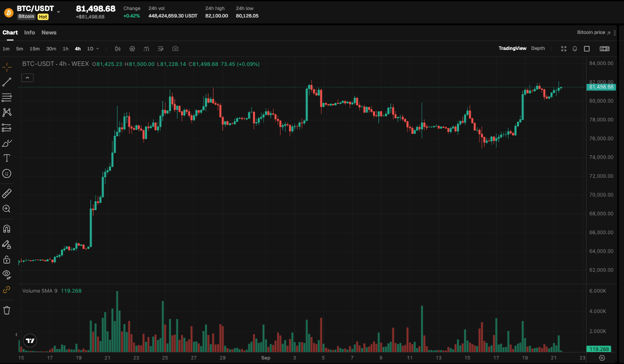The image size is (624, 364).
Task: Click the TradingView logo on chart
Action: (x=30, y=341)
